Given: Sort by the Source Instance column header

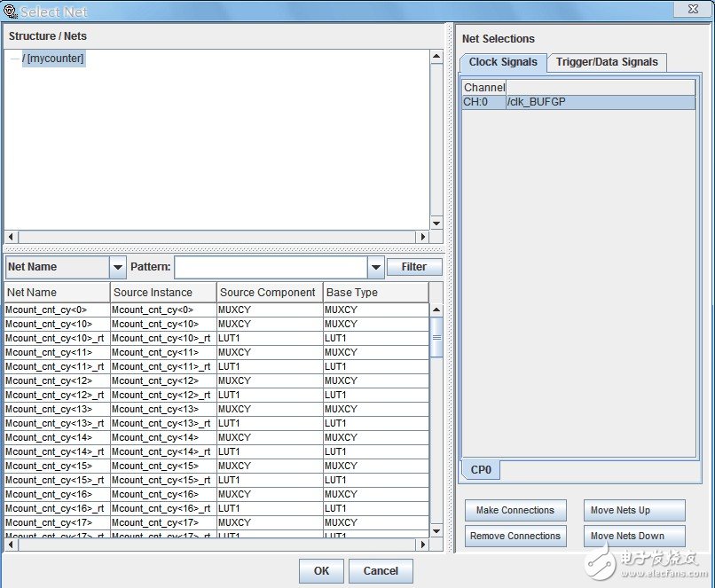Looking at the screenshot, I should pyautogui.click(x=163, y=292).
